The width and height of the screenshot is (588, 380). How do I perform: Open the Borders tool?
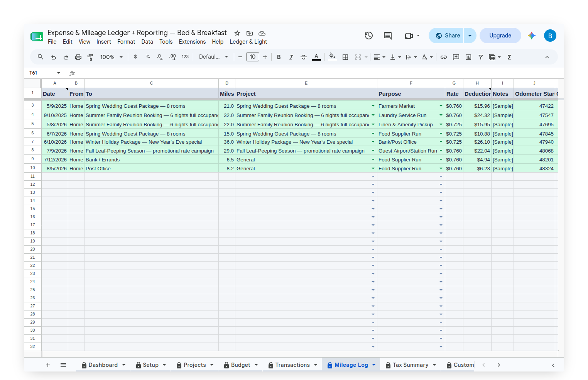pos(345,57)
